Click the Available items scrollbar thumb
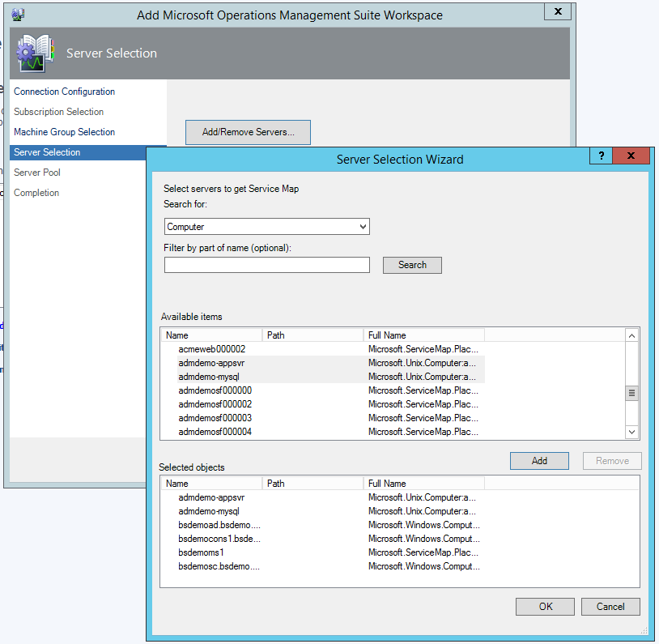Image resolution: width=659 pixels, height=644 pixels. point(631,394)
